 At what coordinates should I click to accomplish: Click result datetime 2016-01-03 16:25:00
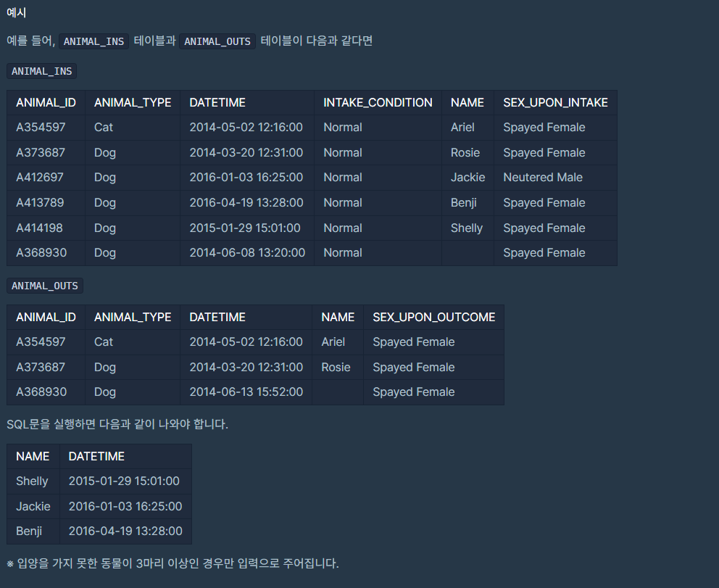point(125,506)
